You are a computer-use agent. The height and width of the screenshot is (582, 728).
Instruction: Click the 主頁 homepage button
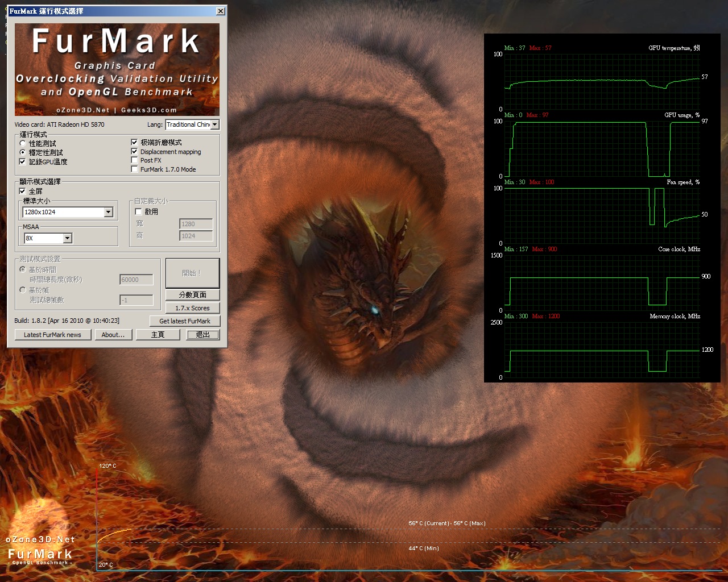158,335
